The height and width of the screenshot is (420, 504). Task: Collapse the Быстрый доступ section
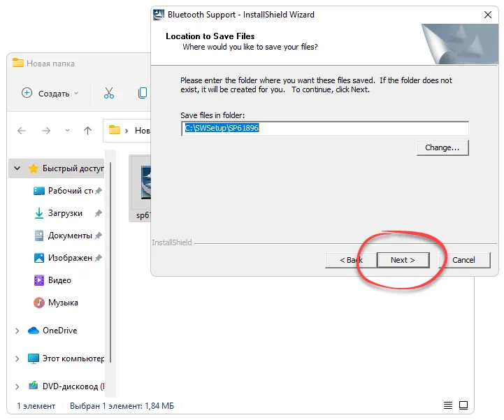(17, 168)
